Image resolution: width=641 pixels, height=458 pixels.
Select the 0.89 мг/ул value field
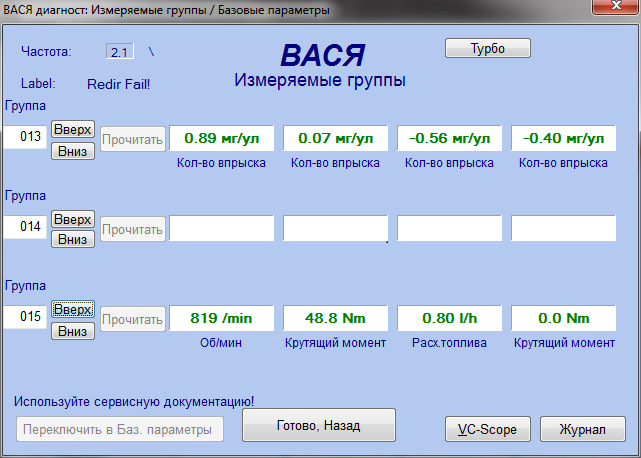click(x=222, y=138)
